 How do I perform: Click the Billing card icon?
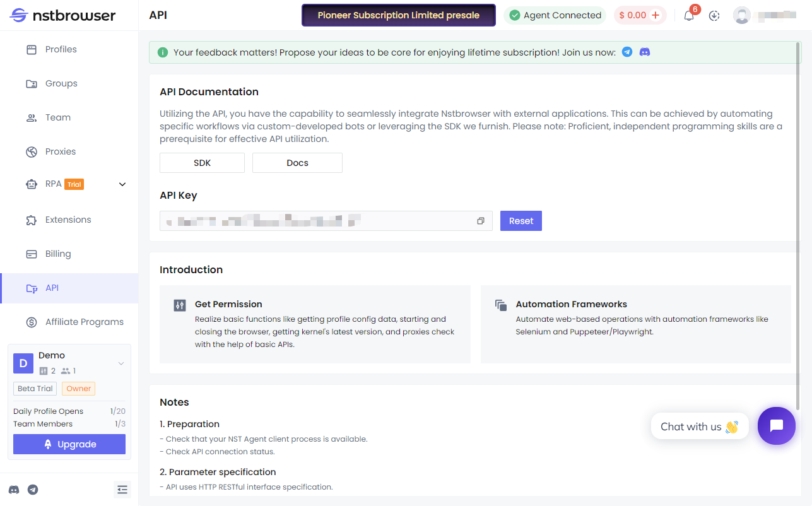32,254
